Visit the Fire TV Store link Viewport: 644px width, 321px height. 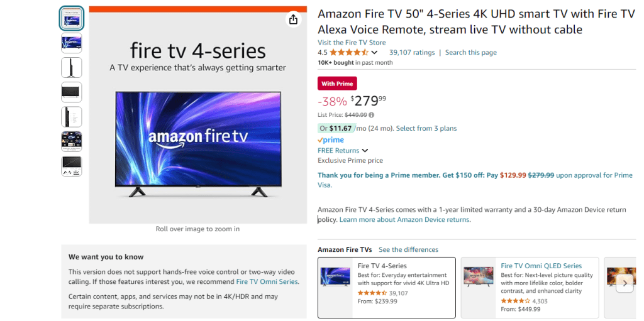coord(352,43)
